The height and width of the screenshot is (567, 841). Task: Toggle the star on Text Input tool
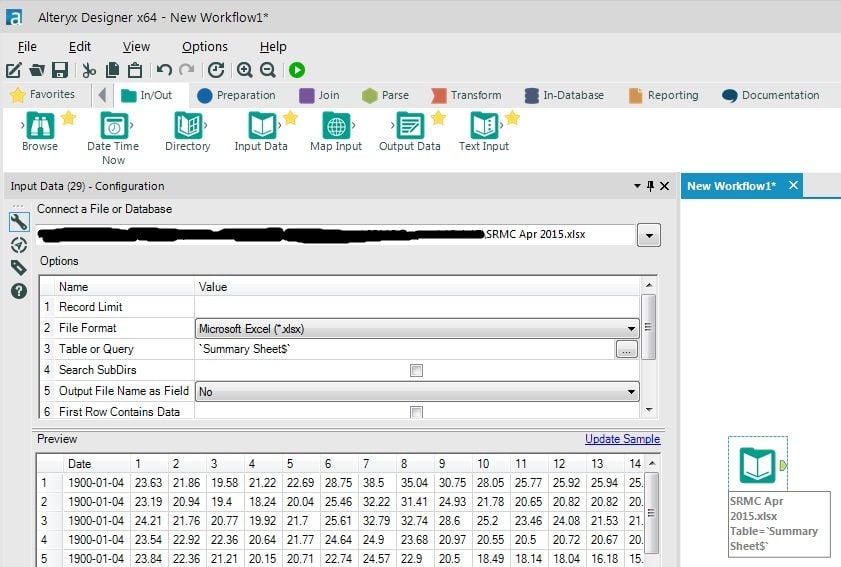(x=513, y=117)
